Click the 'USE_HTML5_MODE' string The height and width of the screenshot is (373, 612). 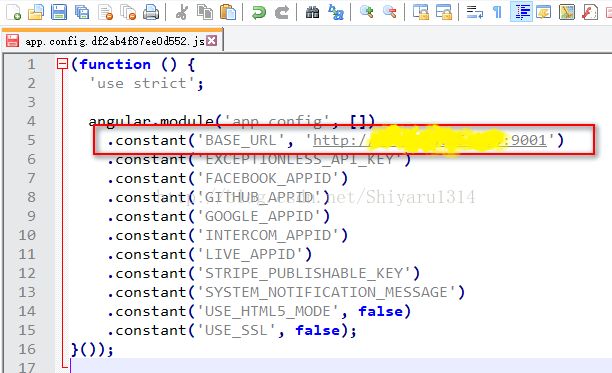coord(268,311)
